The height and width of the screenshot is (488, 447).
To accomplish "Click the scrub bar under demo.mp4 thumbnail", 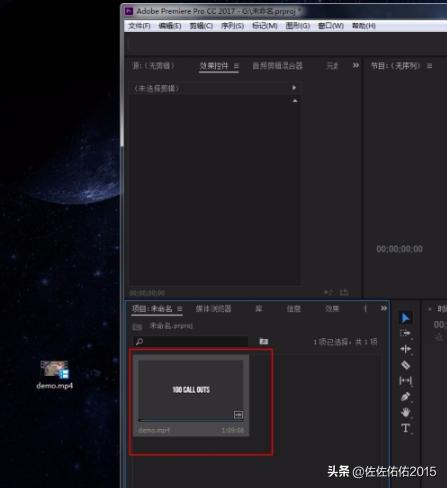I will click(191, 421).
